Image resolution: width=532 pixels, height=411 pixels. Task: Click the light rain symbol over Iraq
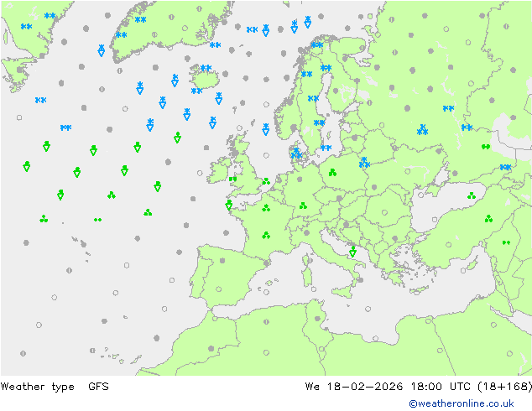coord(506,242)
